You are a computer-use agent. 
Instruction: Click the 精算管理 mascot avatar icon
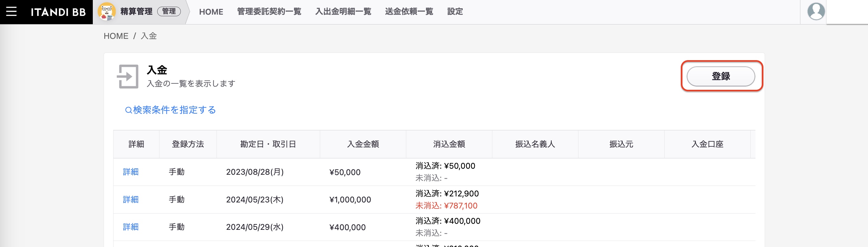click(x=107, y=11)
